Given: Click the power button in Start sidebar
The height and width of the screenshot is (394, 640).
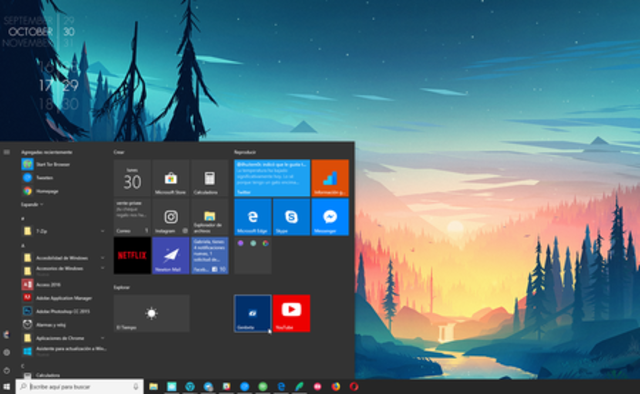Looking at the screenshot, I should pyautogui.click(x=7, y=370).
